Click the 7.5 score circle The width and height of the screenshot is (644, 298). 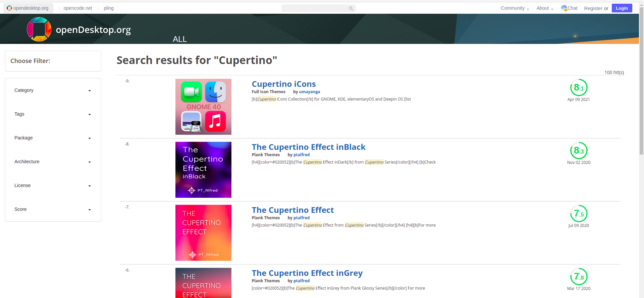[x=579, y=214]
